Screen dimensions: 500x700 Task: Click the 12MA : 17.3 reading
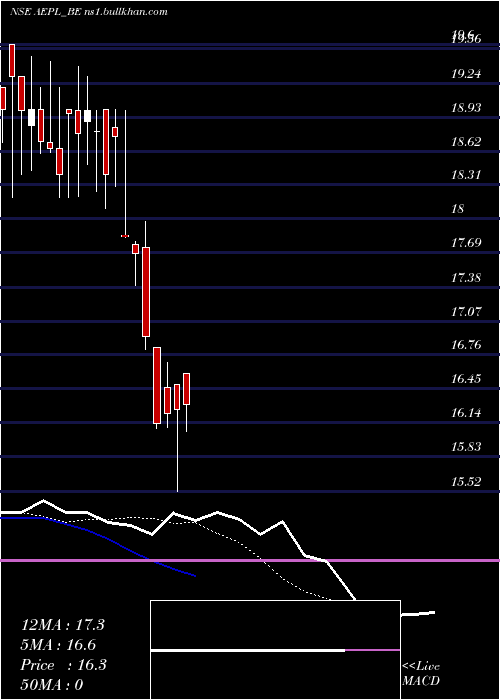[62, 625]
